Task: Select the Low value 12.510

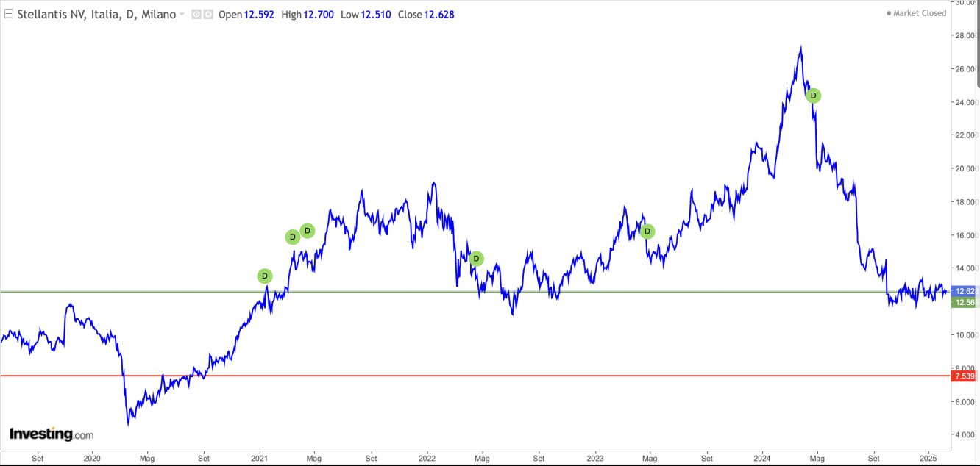Action: pyautogui.click(x=376, y=15)
